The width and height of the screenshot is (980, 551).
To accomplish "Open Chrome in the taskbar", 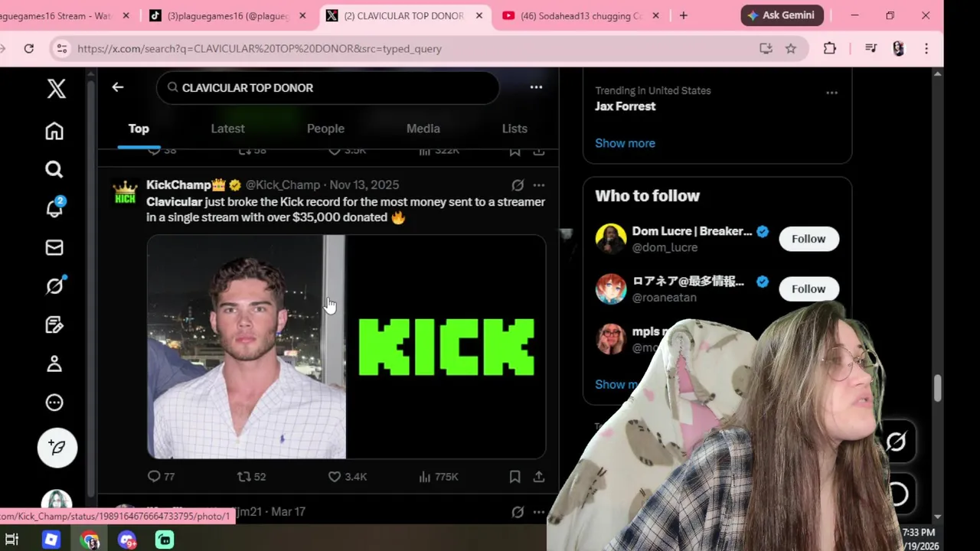I will 90,540.
